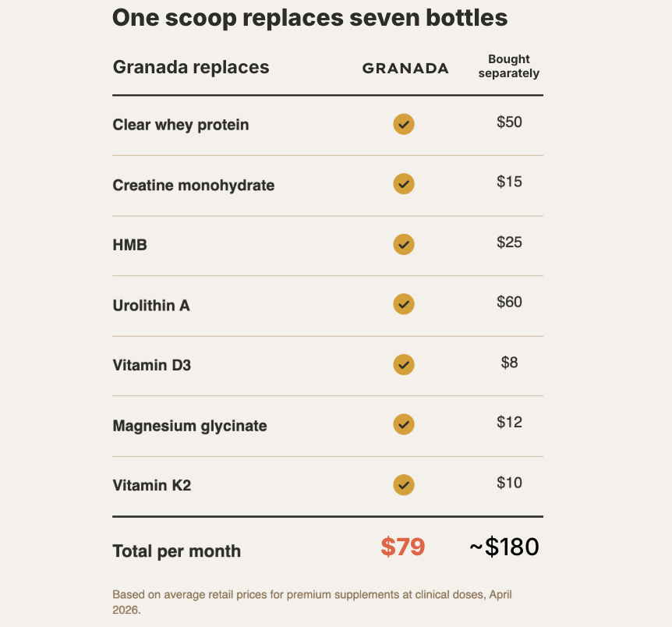Click the 'Clear whey protein' label

[x=181, y=125]
